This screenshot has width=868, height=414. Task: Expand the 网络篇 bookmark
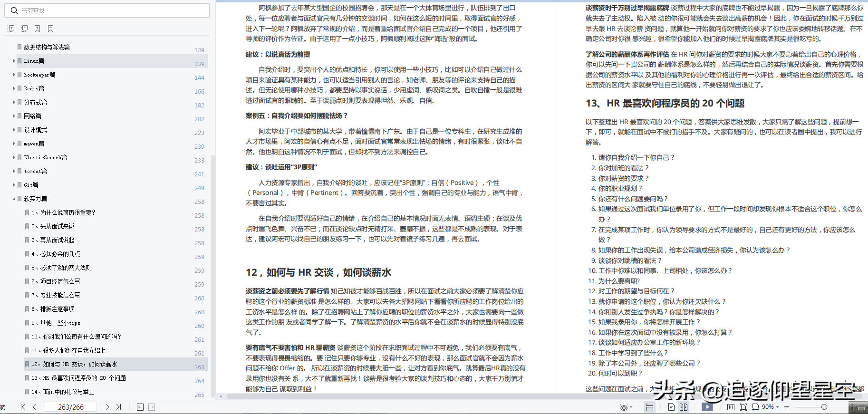[x=14, y=116]
